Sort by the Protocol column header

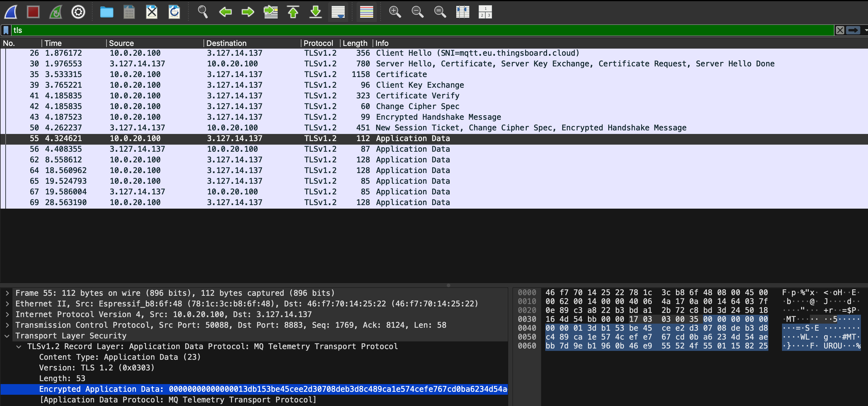point(320,43)
